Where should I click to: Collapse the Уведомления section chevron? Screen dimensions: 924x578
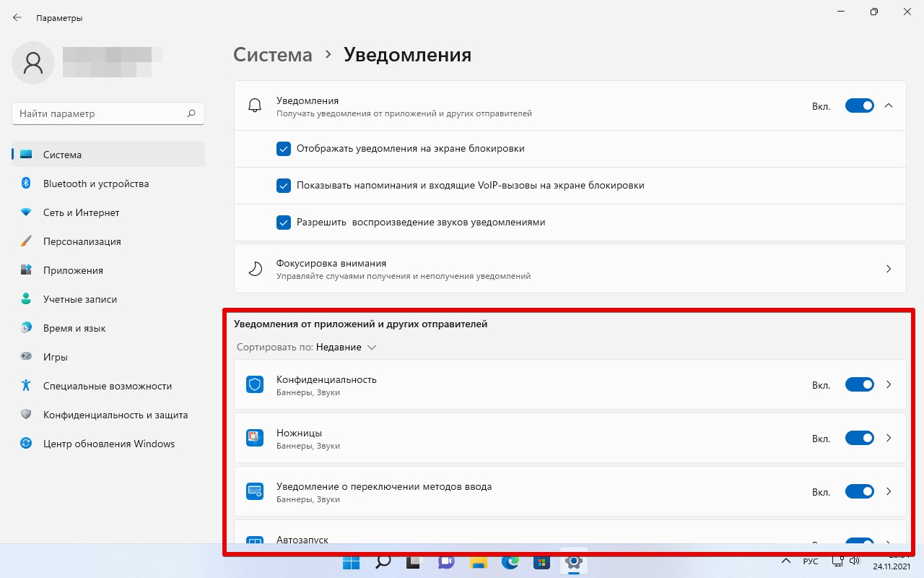pos(889,105)
